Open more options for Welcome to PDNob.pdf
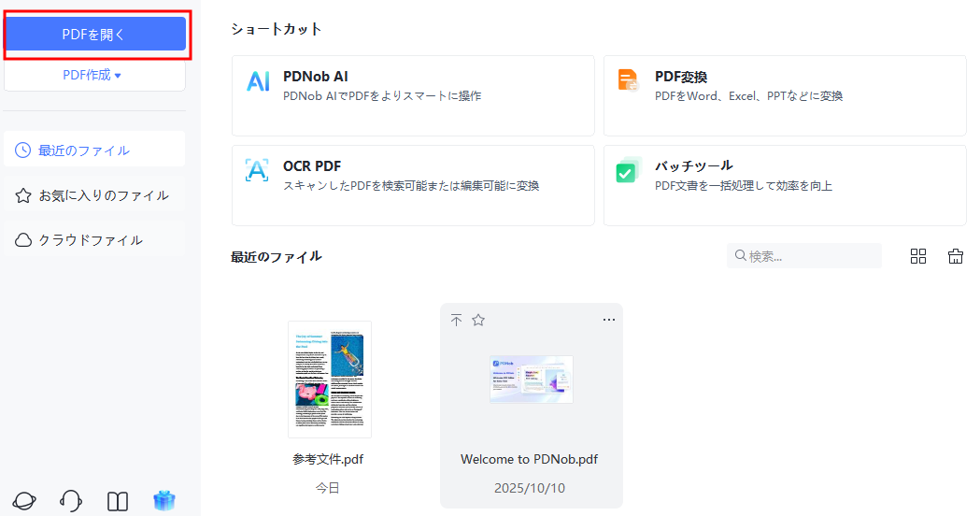 click(x=609, y=320)
